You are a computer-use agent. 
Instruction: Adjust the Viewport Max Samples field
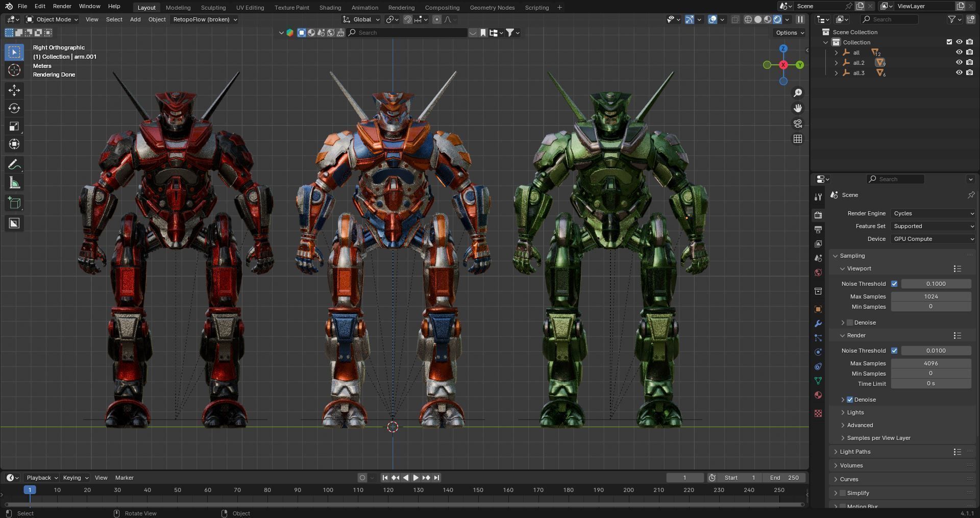pyautogui.click(x=931, y=297)
